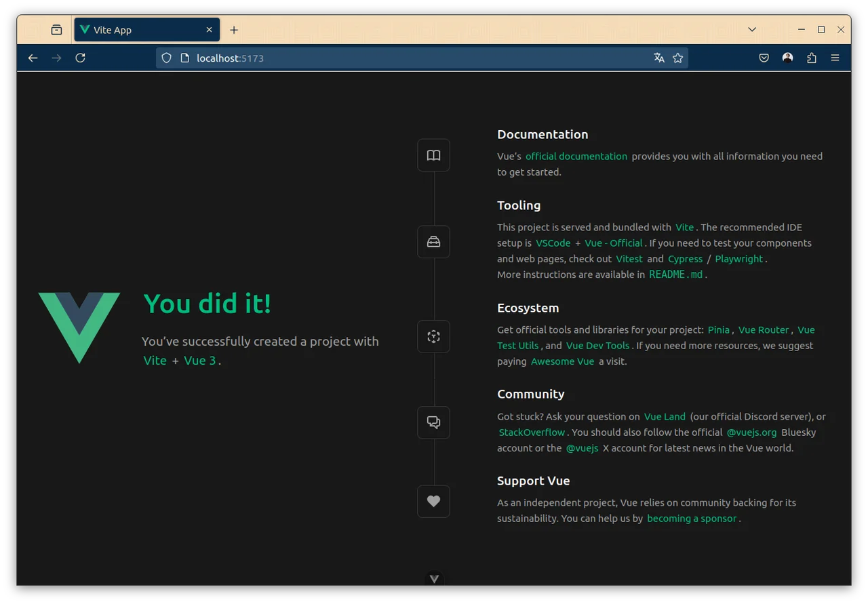The image size is (868, 604).
Task: Open the Vue Dev Tools link
Action: click(597, 346)
